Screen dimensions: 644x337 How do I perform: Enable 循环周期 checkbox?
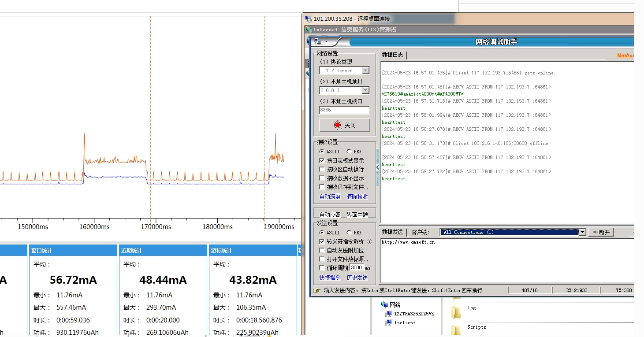[322, 268]
